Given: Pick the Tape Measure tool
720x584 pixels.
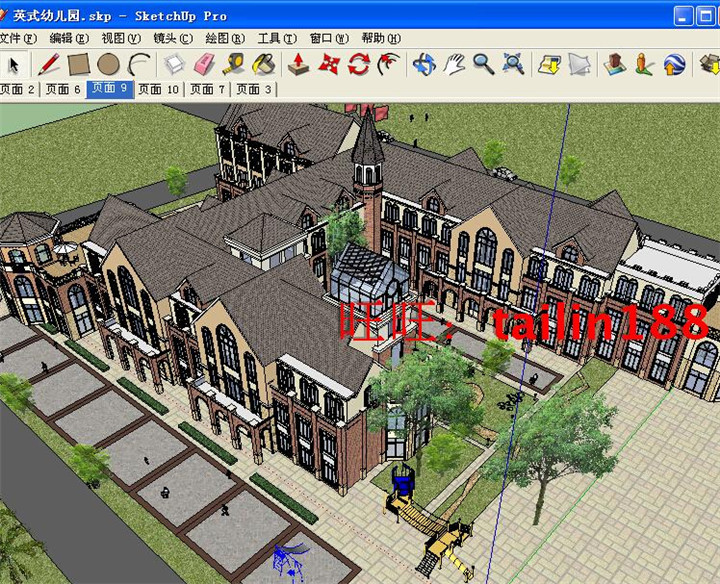Looking at the screenshot, I should pyautogui.click(x=234, y=64).
